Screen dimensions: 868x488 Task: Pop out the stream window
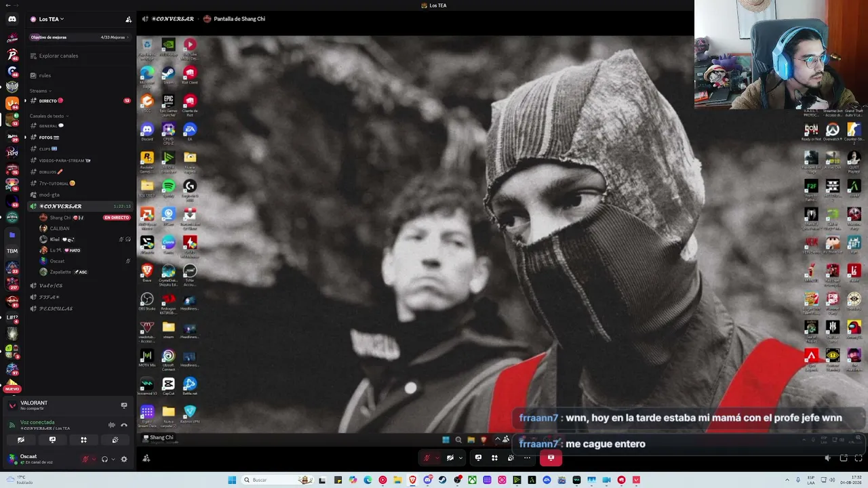click(x=844, y=458)
